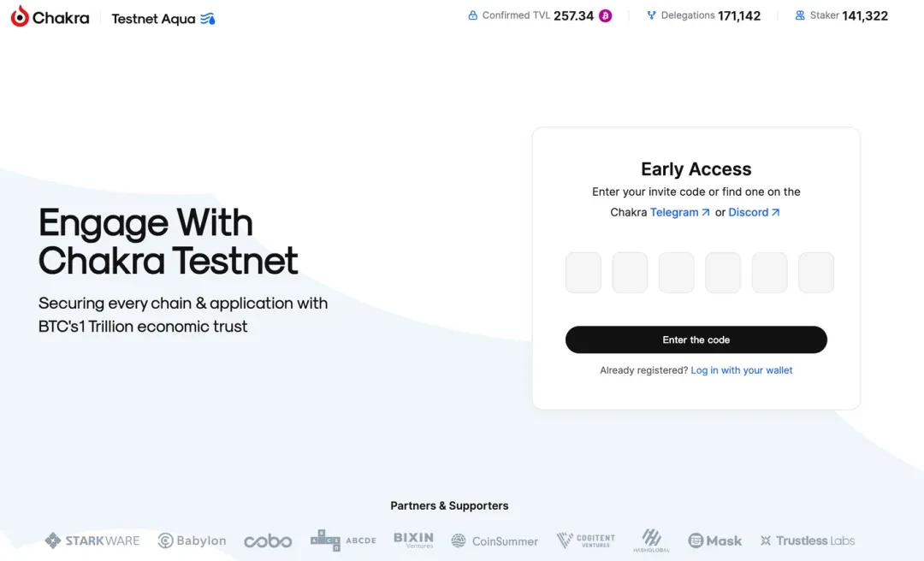Click the Bixin Ventures logo
Screen dimensions: 924x561
tap(413, 540)
